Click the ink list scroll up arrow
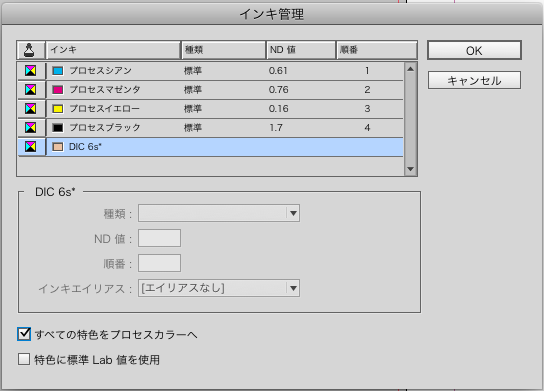This screenshot has height=391, width=544. click(x=410, y=69)
